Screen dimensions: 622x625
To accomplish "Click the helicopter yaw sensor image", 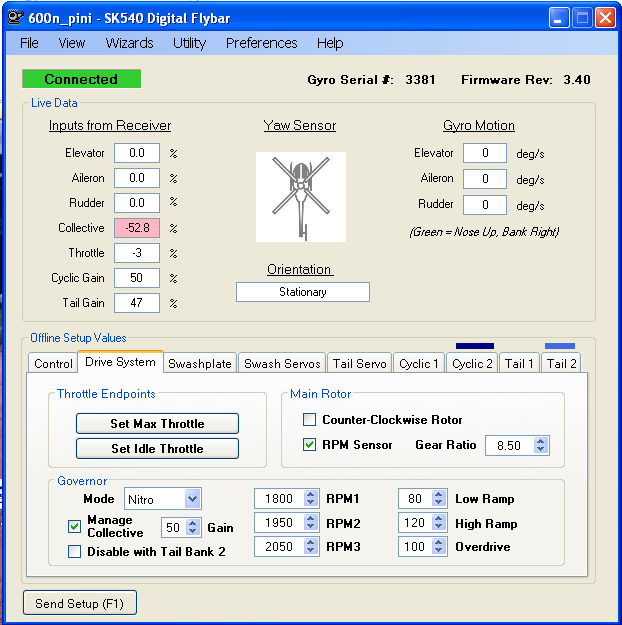I will 301,197.
